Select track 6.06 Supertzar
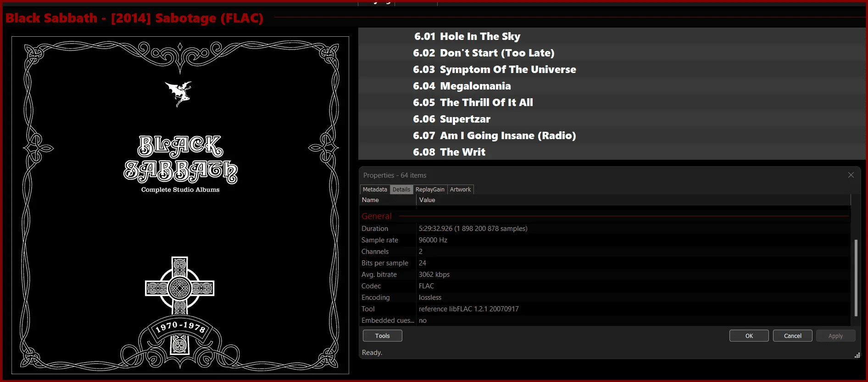The image size is (868, 382). click(x=612, y=119)
